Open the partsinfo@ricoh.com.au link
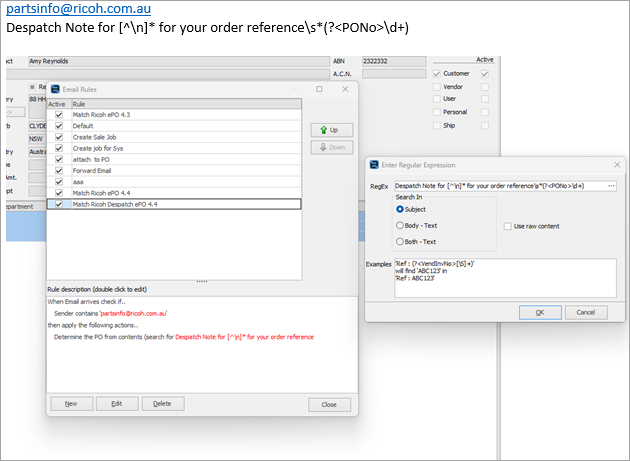Viewport: 630px width, 461px height. click(78, 9)
